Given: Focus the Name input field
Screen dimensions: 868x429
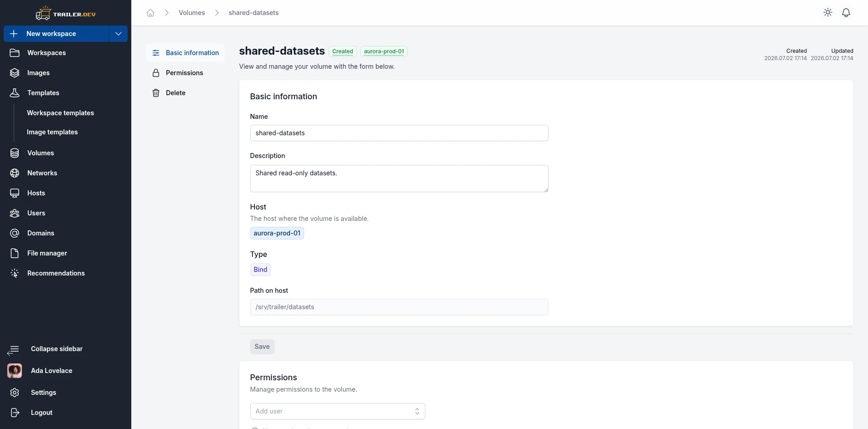Looking at the screenshot, I should tap(399, 133).
